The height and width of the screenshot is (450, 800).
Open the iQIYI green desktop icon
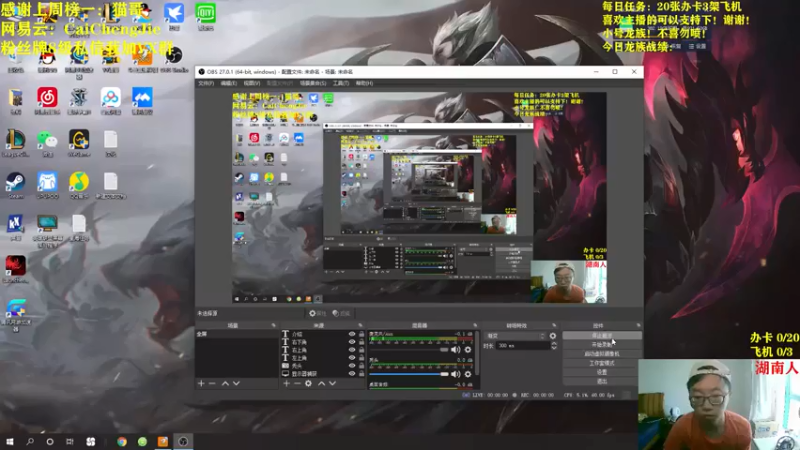[206, 13]
